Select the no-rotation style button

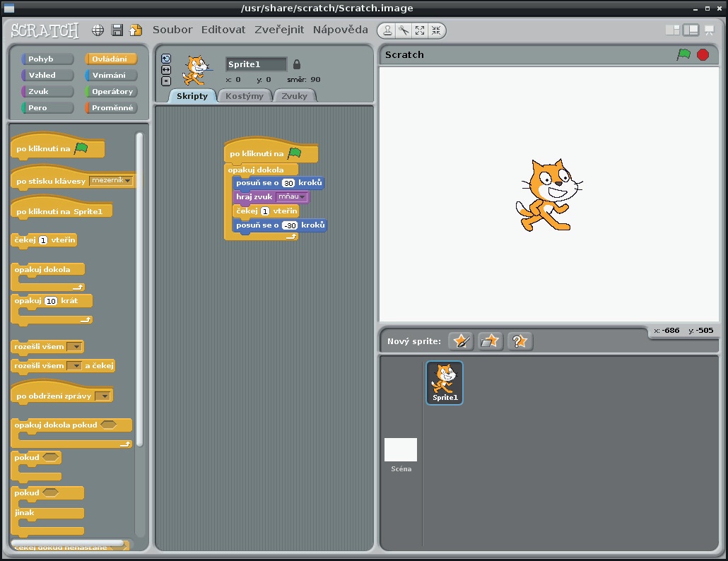coord(166,81)
